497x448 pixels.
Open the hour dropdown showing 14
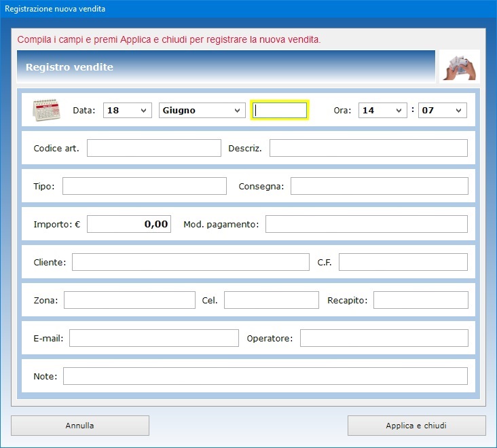point(382,110)
